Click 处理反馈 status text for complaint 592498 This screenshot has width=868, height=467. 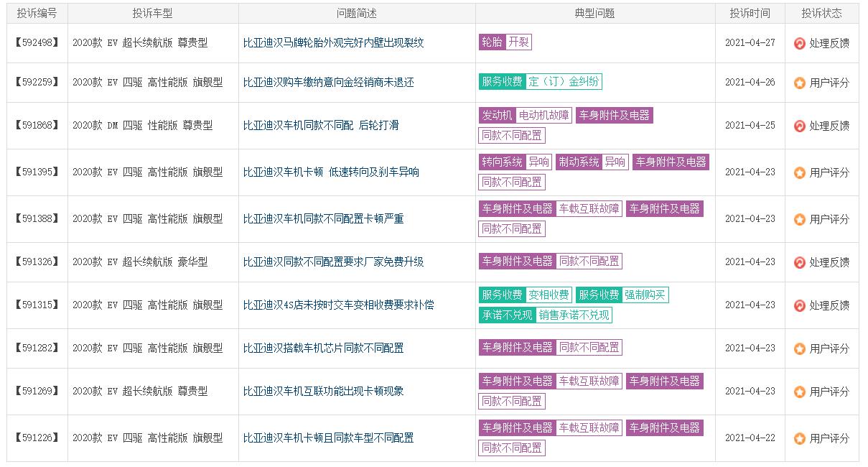point(829,43)
